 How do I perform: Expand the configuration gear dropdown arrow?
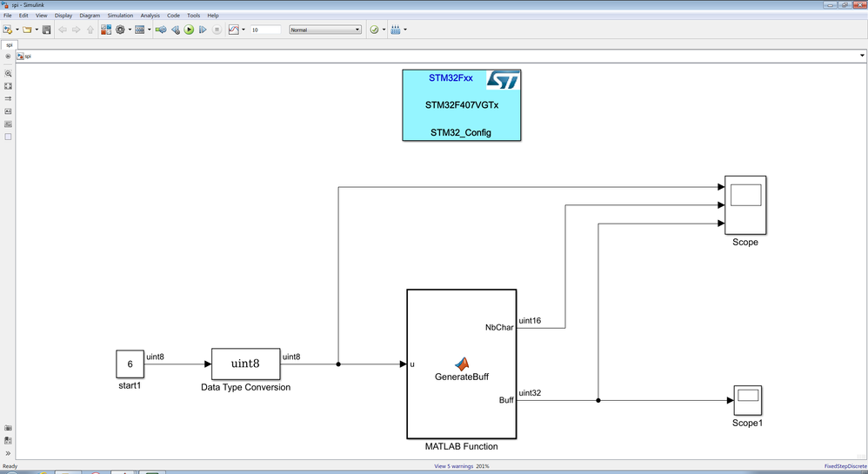coord(130,30)
